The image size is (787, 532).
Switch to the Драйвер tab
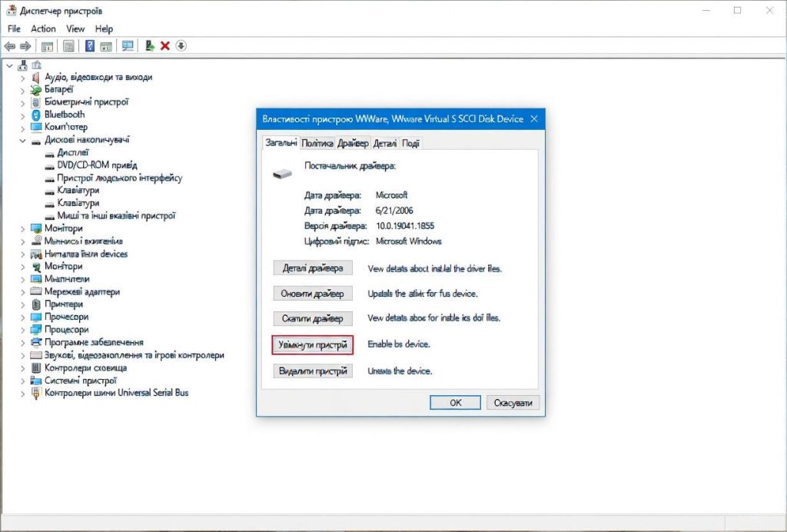353,143
